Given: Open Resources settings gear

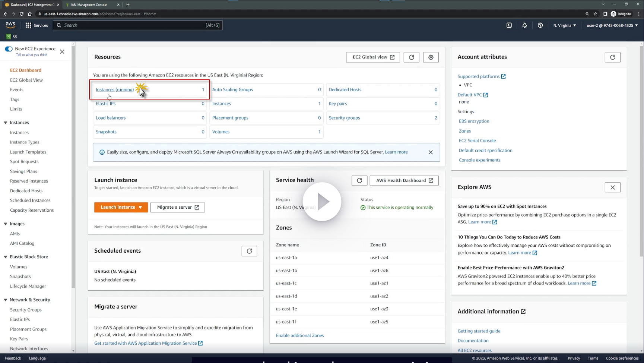Looking at the screenshot, I should pyautogui.click(x=431, y=57).
